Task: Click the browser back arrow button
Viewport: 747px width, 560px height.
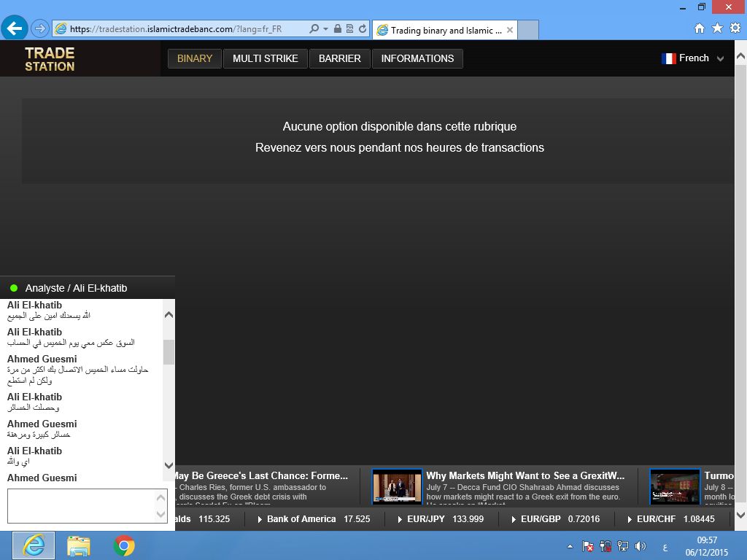Action: point(15,28)
